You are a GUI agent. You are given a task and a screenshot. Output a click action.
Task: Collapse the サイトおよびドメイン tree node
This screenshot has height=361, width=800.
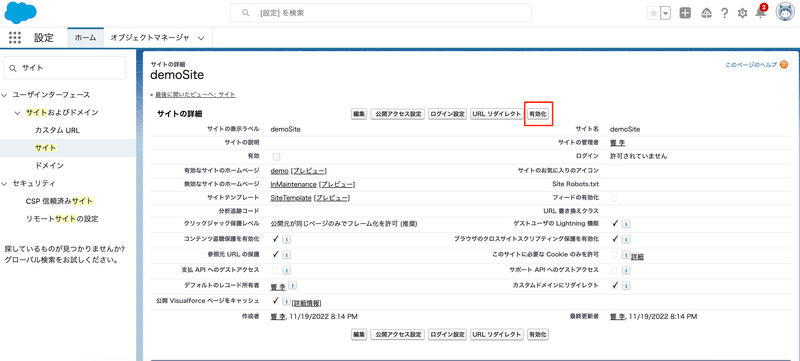[x=18, y=112]
